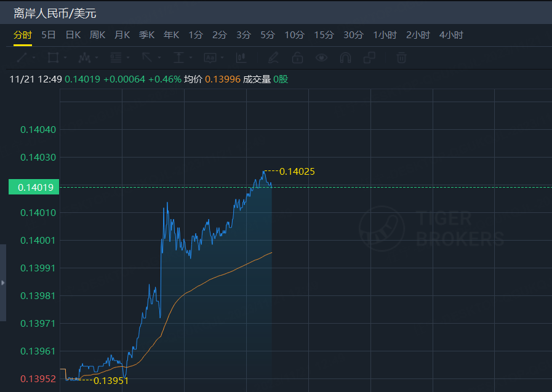
Task: Click the low marker 0.13951
Action: tap(111, 381)
